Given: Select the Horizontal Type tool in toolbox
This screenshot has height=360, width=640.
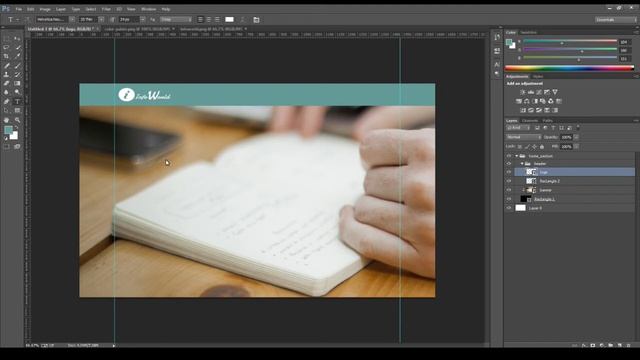Looking at the screenshot, I should click(x=18, y=101).
